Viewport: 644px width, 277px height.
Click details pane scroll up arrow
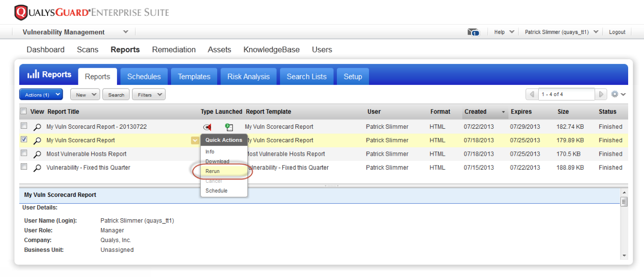click(x=624, y=192)
